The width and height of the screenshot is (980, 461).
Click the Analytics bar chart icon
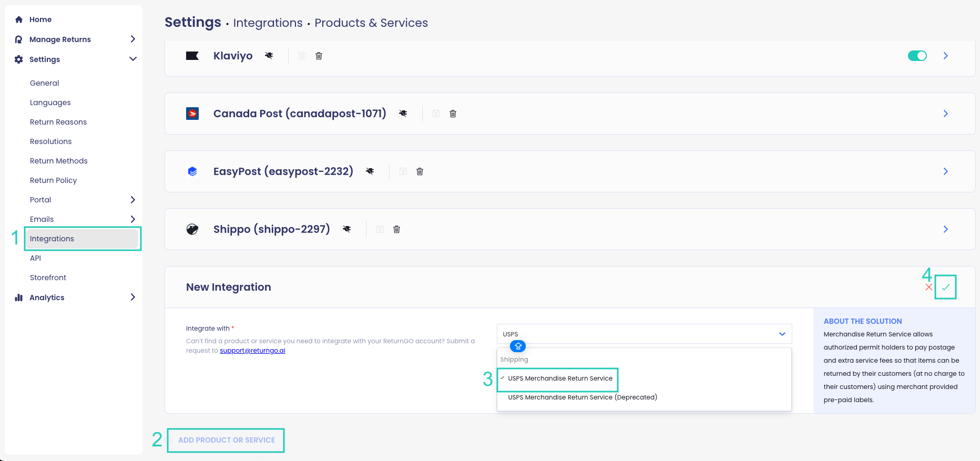click(19, 298)
